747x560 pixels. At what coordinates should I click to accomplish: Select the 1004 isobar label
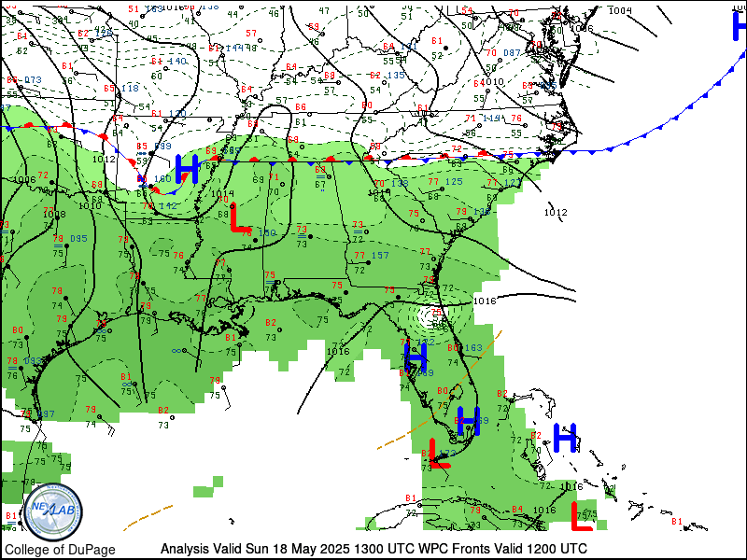coord(620,10)
